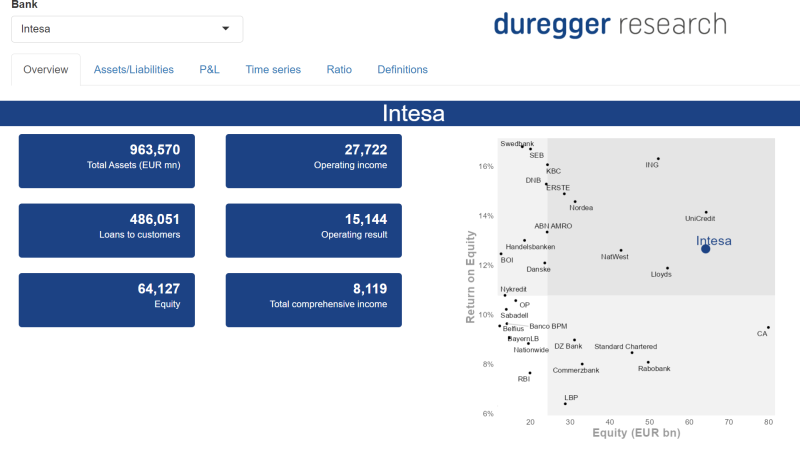The image size is (800, 450).
Task: Select the CA data point at right edge
Action: (x=768, y=327)
